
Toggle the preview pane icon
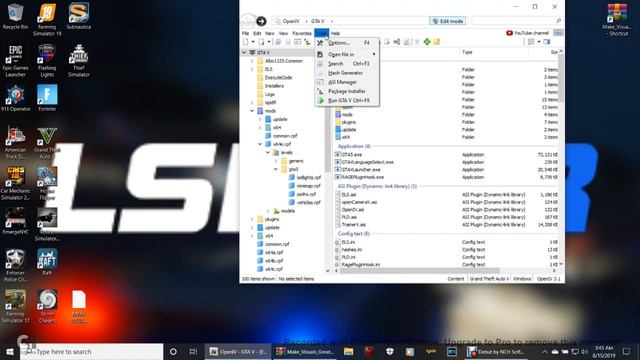click(x=547, y=42)
